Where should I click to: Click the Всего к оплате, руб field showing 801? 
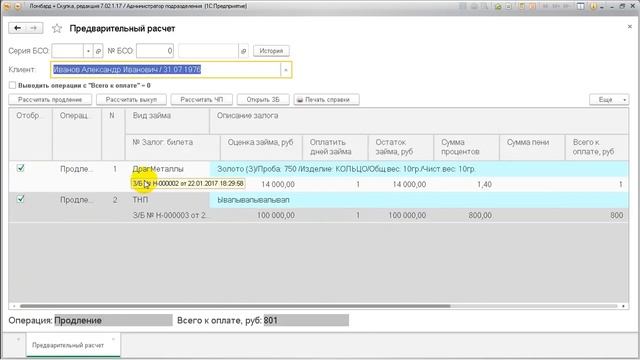[306, 320]
